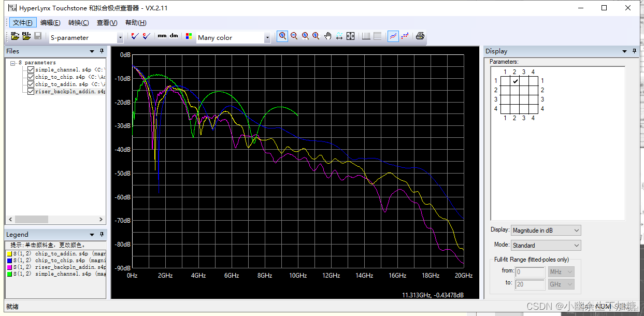The image size is (644, 316).
Task: Uncheck riser_backpln_addin.s4p file
Action: [x=31, y=91]
